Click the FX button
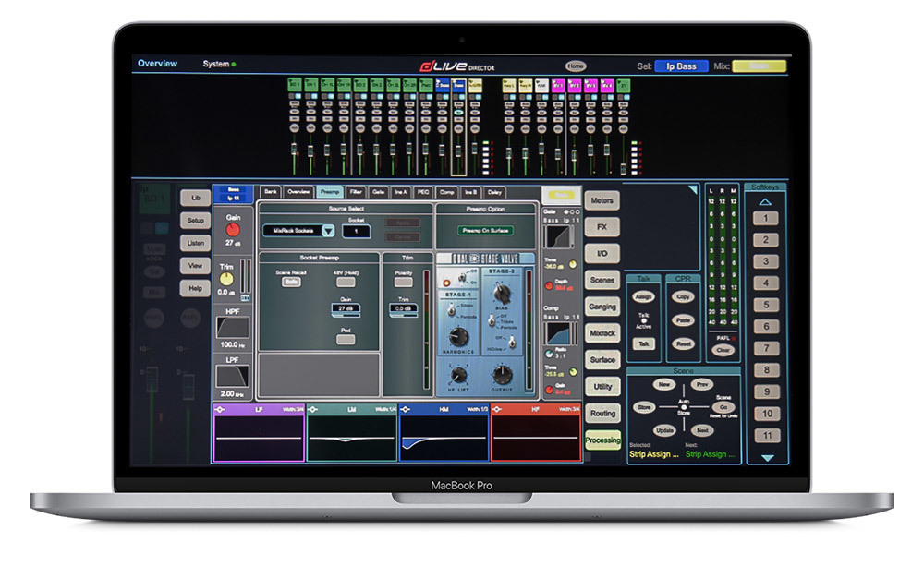The width and height of the screenshot is (924, 566). [x=602, y=227]
